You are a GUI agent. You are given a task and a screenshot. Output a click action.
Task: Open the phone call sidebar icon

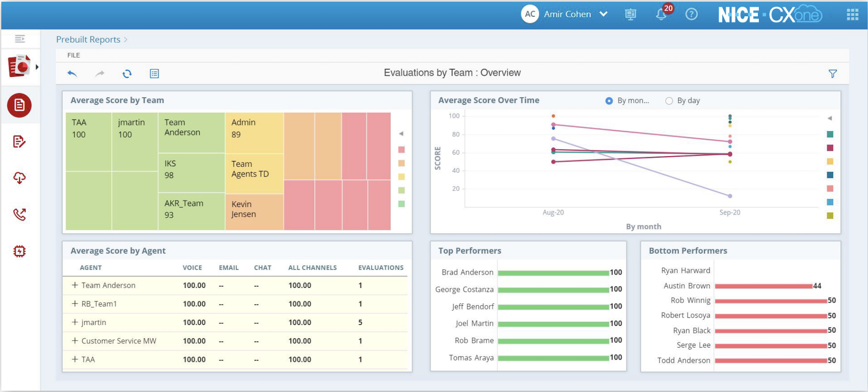pyautogui.click(x=20, y=214)
